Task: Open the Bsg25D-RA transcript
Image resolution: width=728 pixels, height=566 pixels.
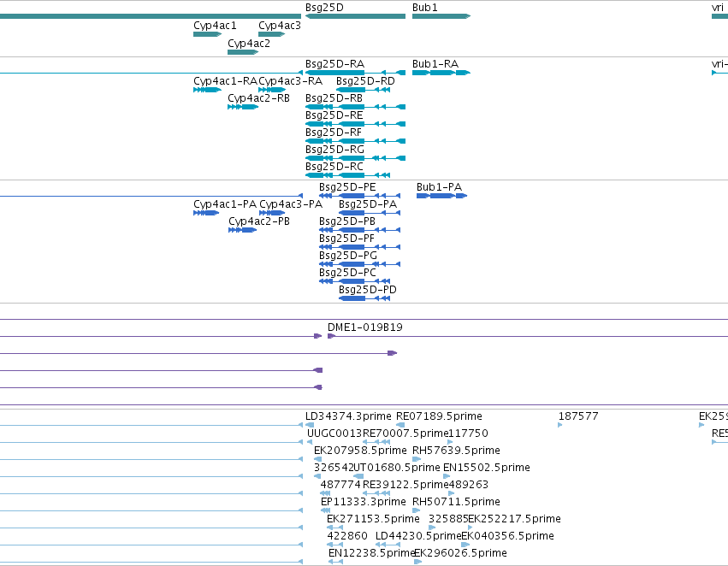Action: 355,73
